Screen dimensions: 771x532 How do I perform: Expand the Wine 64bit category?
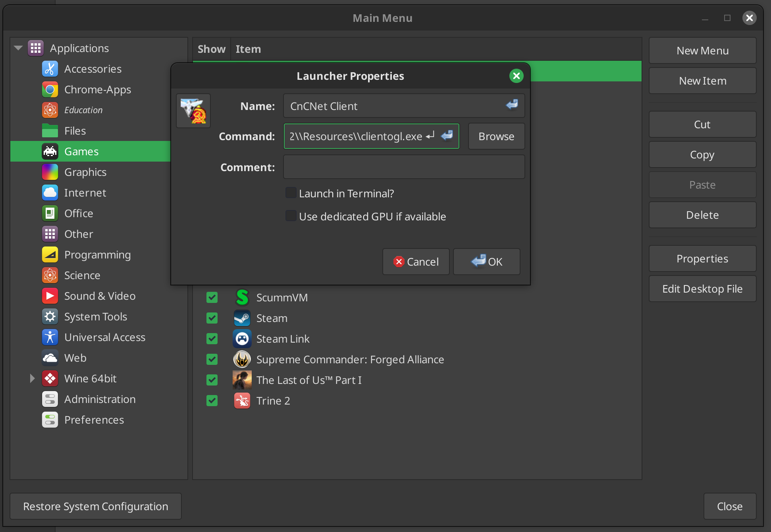32,379
